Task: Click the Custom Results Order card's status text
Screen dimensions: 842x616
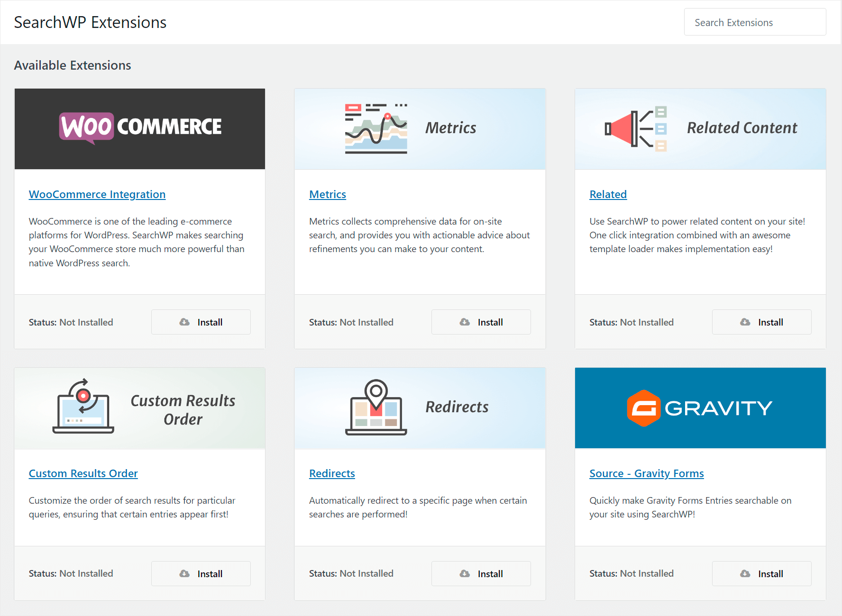Action: click(x=71, y=573)
